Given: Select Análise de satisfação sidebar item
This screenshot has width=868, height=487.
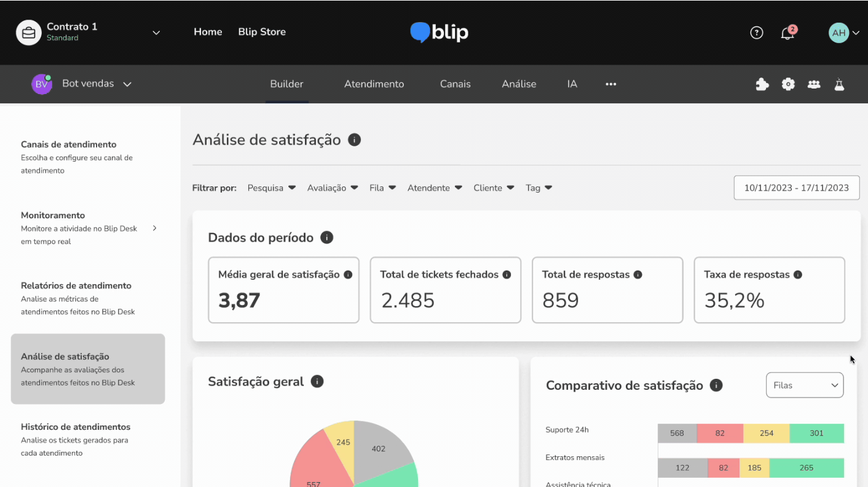Looking at the screenshot, I should 88,369.
